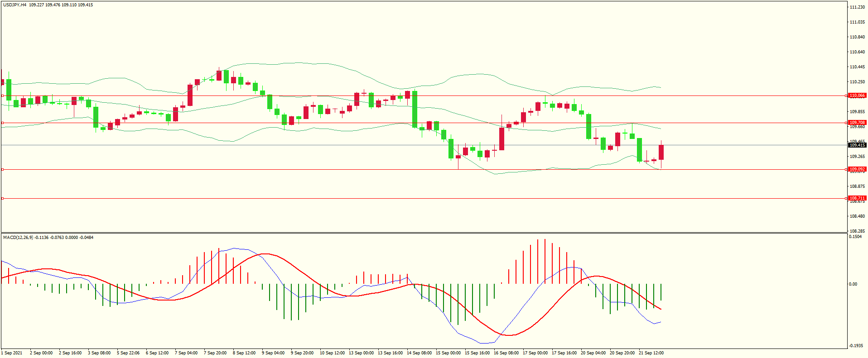Select the left anchor square of the 110.066 line
Image resolution: width=868 pixels, height=358 pixels.
click(x=2, y=95)
